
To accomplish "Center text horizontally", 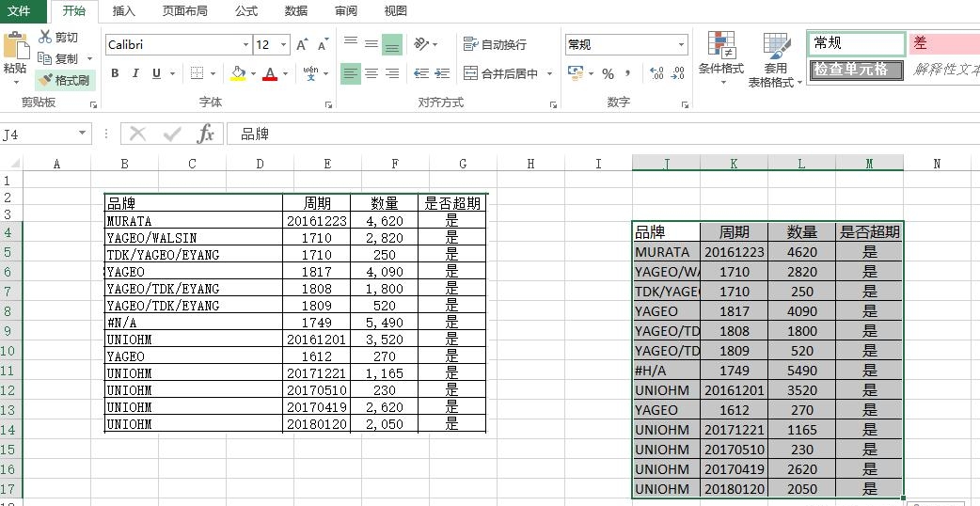I will click(371, 73).
